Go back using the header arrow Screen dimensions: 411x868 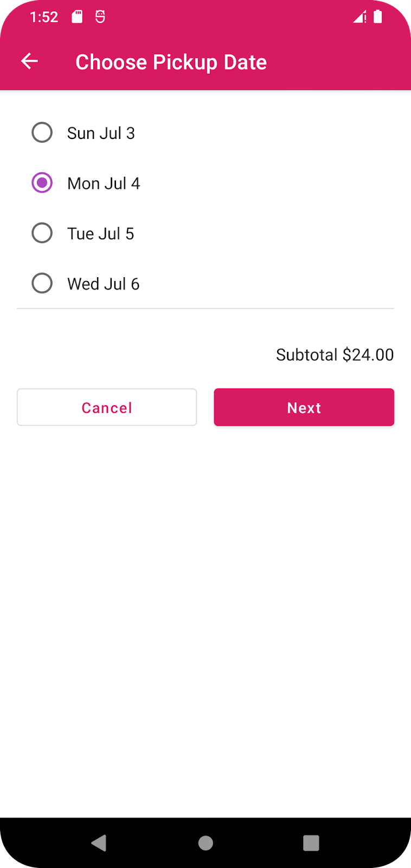click(x=30, y=62)
